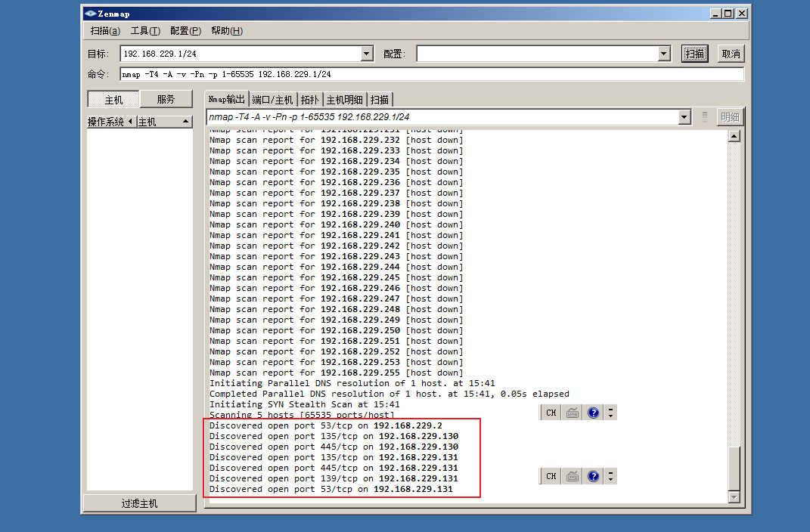Click line 'Discovered open port 53/tcp on 192.168.229.2'
The width and height of the screenshot is (810, 532).
point(326,425)
